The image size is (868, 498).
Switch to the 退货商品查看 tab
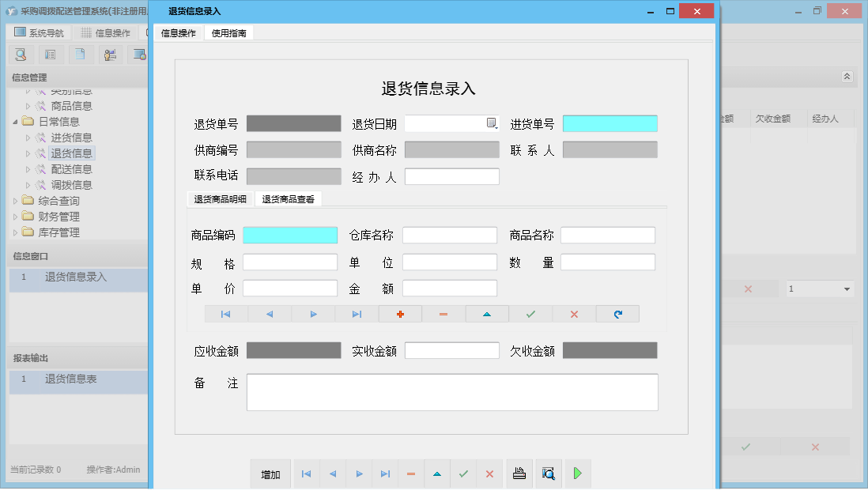(289, 198)
